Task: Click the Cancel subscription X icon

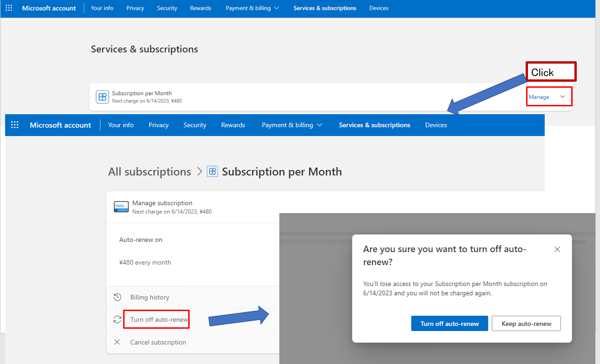Action: (117, 342)
